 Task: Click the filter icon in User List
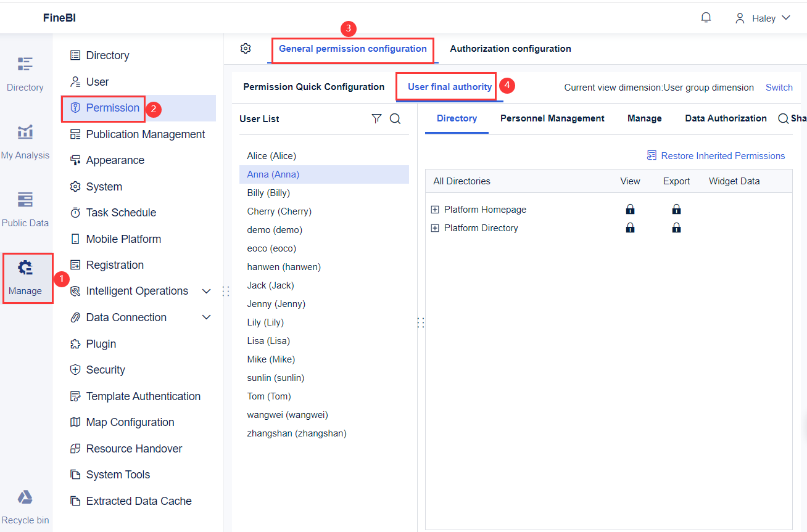click(377, 118)
